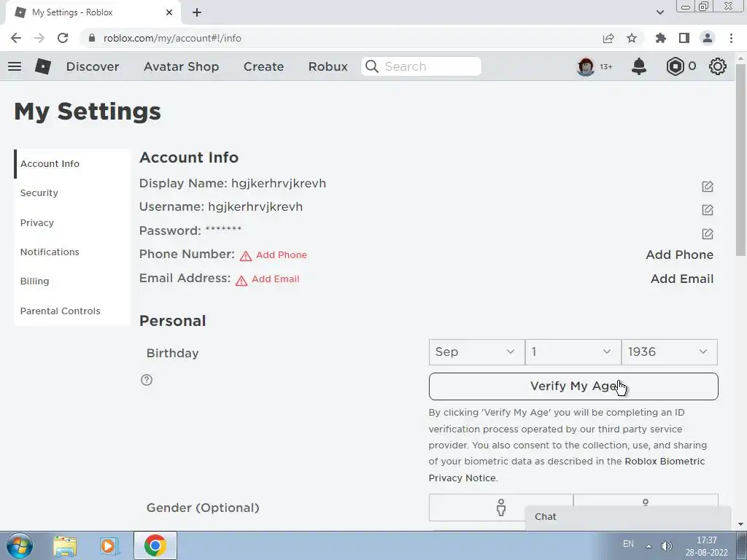Open the birthday month dropdown (Sep)

[476, 352]
